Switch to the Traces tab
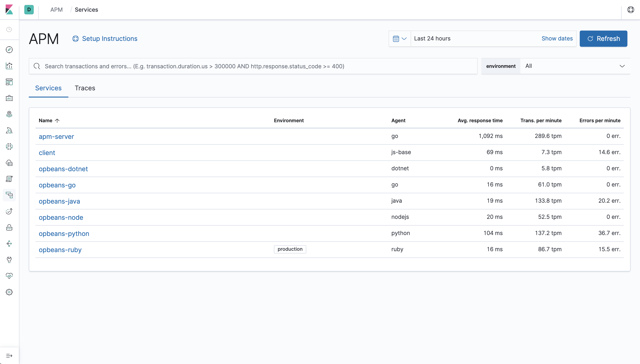The width and height of the screenshot is (640, 364). tap(85, 88)
